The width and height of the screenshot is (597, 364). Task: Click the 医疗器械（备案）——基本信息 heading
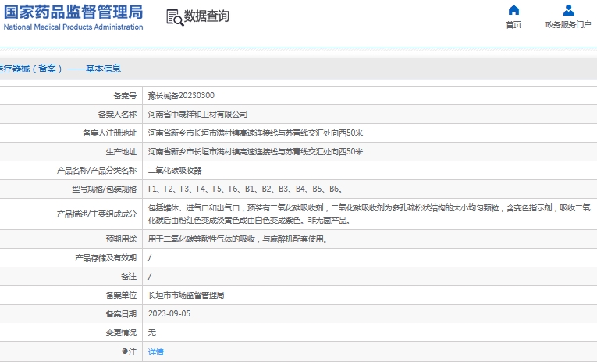click(60, 69)
